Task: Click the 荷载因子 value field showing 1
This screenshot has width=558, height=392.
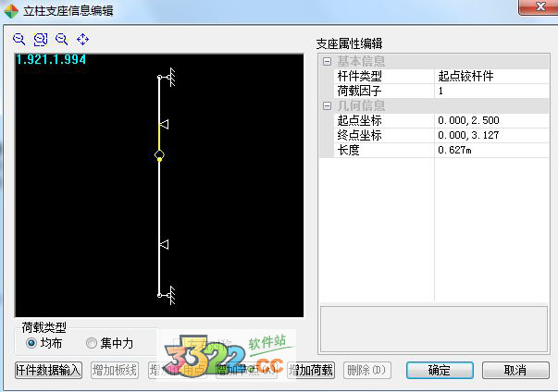Action: pos(491,91)
